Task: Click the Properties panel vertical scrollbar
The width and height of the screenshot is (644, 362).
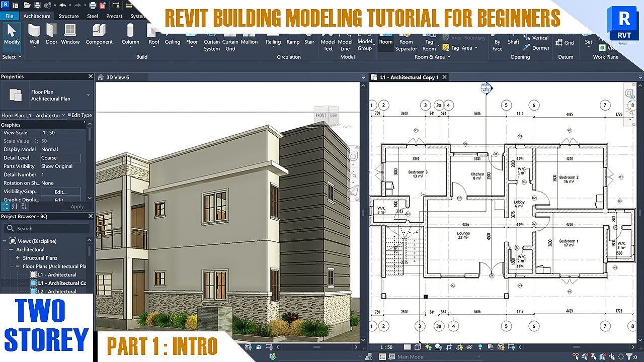Action: 90,134
